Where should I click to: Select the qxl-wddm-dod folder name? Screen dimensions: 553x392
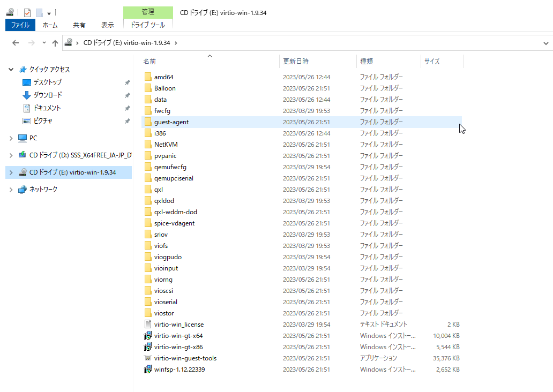176,212
